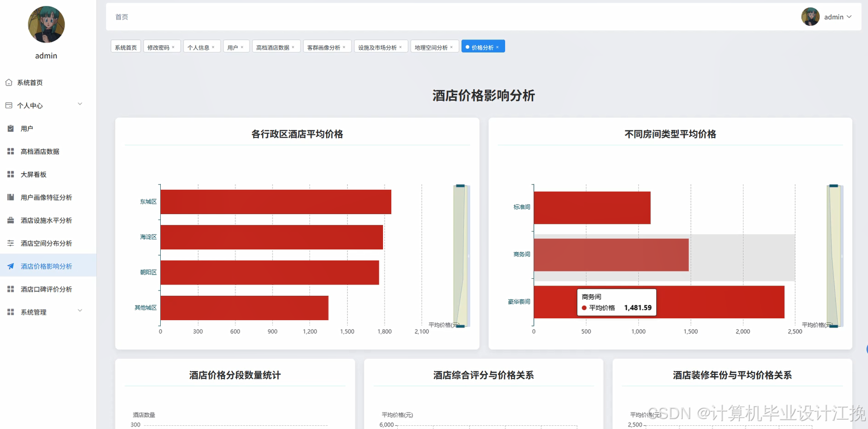Open 酒店设施水平分析 in the sidebar
Screen dimensions: 868x429
(48, 221)
